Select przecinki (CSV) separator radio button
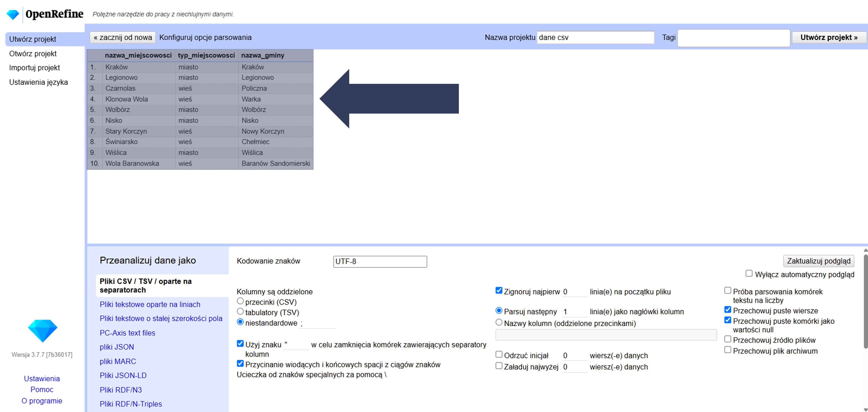Viewport: 868px width, 412px height. point(240,301)
